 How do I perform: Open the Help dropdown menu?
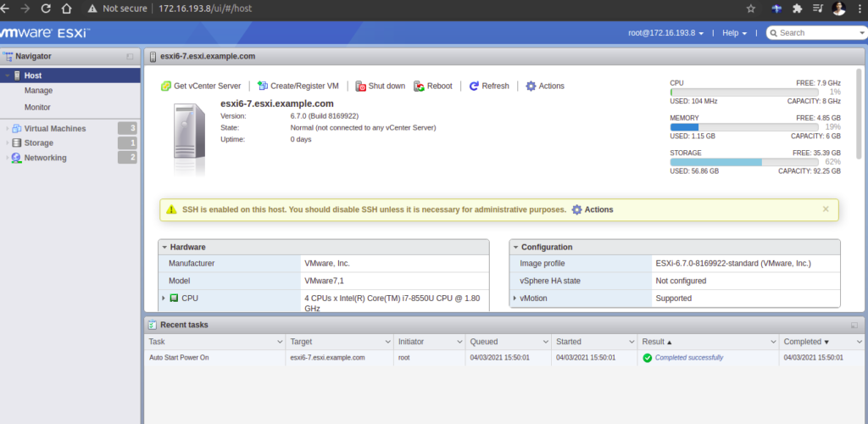tap(735, 33)
